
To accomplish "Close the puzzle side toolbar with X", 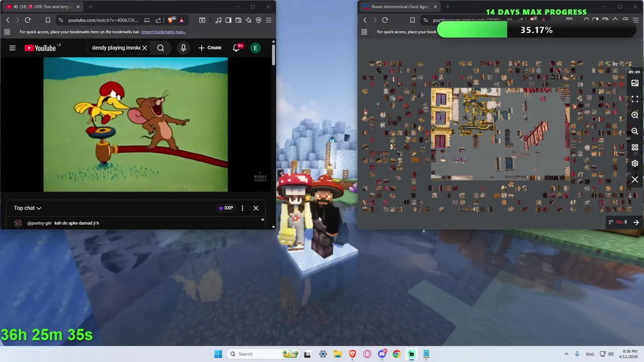I will click(635, 179).
